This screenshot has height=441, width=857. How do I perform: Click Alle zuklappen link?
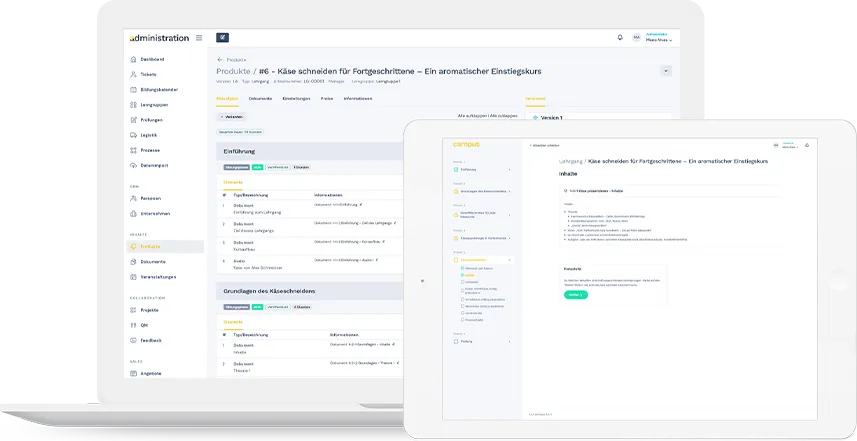pos(504,116)
